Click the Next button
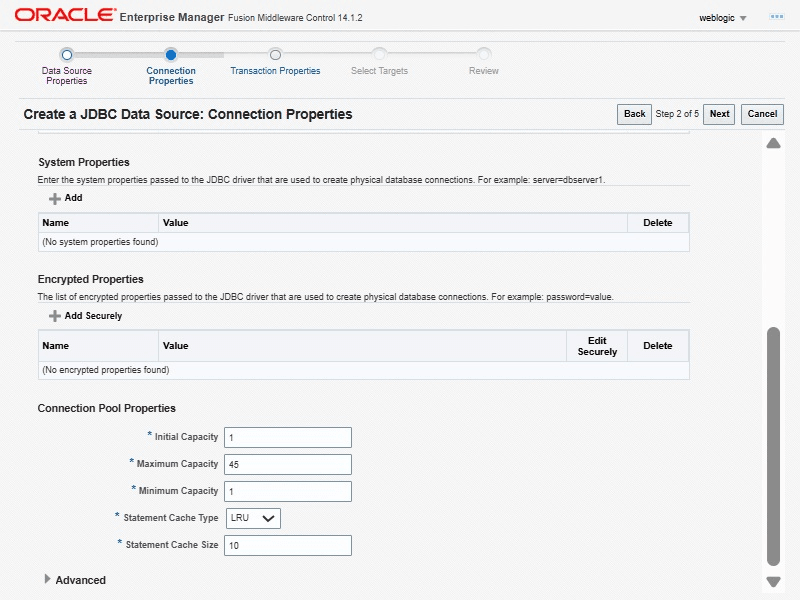 point(719,114)
